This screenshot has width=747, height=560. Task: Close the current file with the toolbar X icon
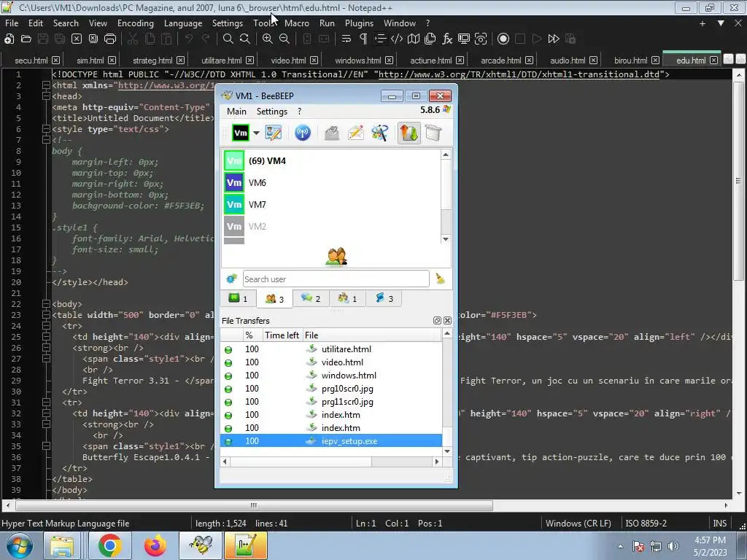tap(76, 39)
